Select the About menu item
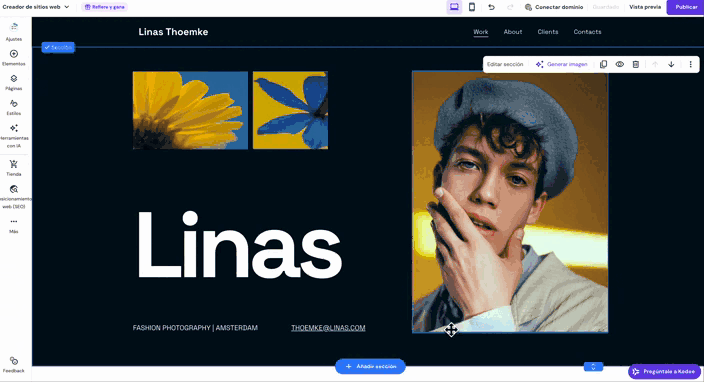The image size is (704, 382). click(513, 32)
